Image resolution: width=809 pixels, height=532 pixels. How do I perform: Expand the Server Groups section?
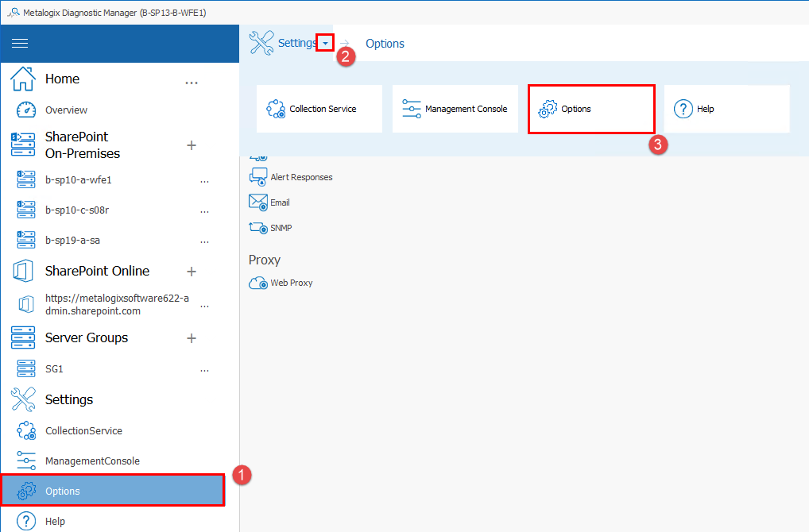(x=191, y=337)
